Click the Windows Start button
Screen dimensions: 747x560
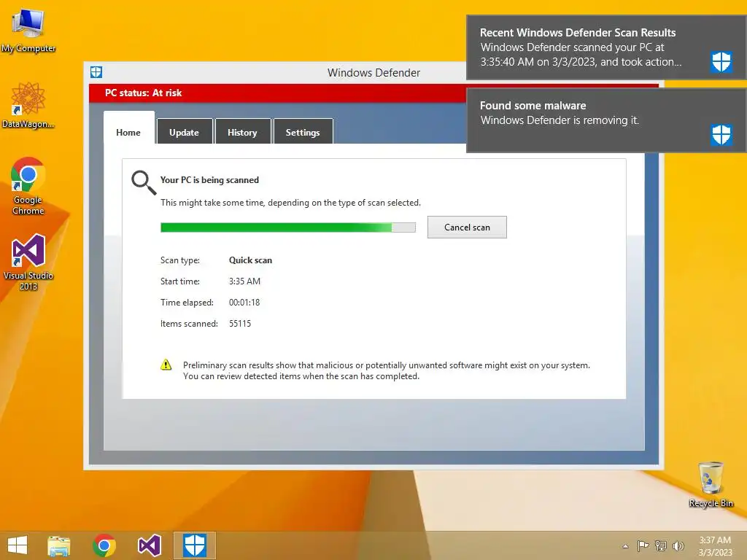click(x=18, y=545)
